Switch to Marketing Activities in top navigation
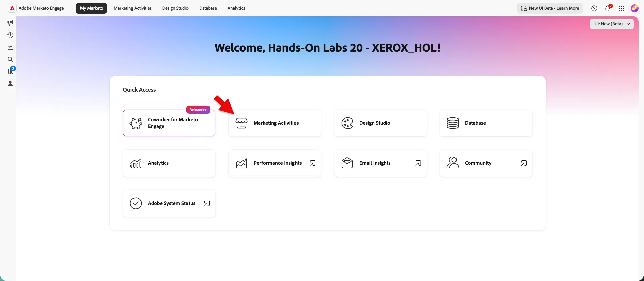Viewport: 644px width, 281px height. 132,8
